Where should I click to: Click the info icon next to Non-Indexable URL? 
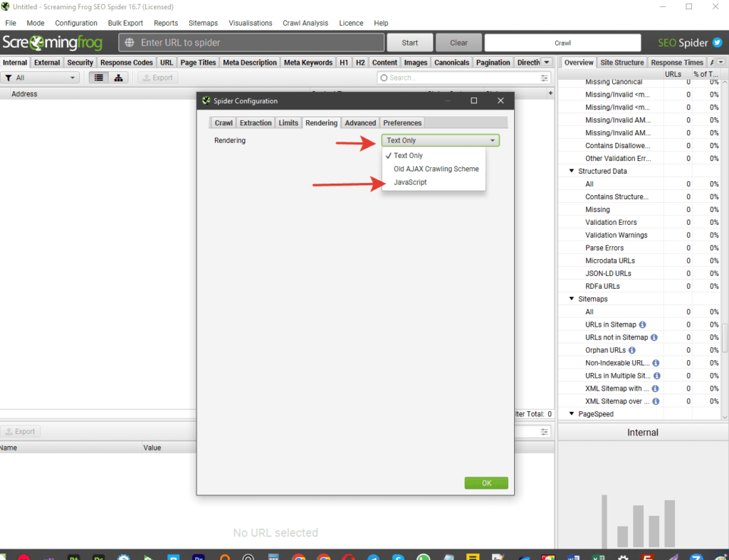(x=656, y=363)
